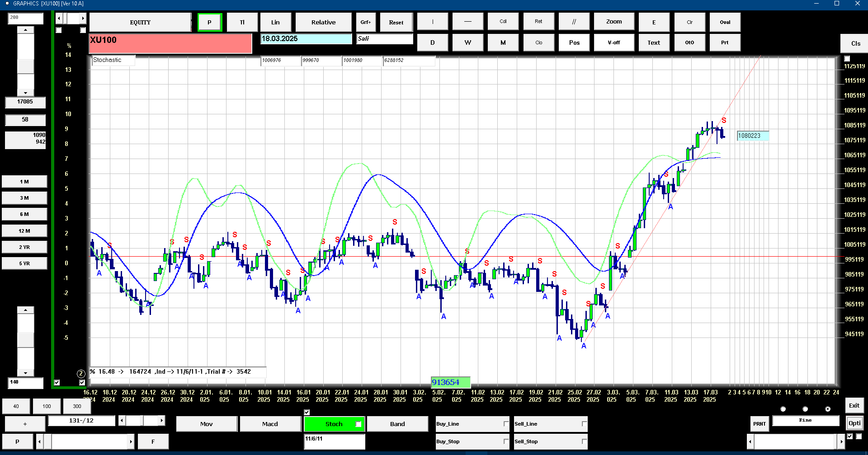Click the vertical line drawing tool button
Viewport: 868px width, 455px height.
tap(433, 22)
